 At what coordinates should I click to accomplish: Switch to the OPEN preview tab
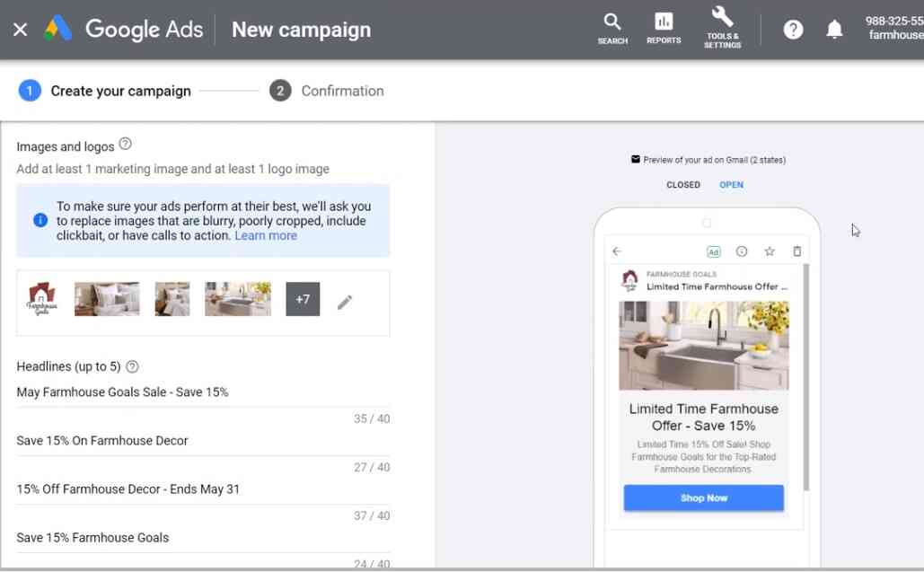coord(731,185)
